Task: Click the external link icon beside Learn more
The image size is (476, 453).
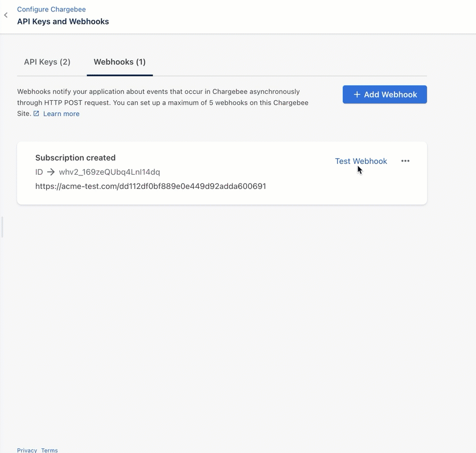Action: (36, 114)
